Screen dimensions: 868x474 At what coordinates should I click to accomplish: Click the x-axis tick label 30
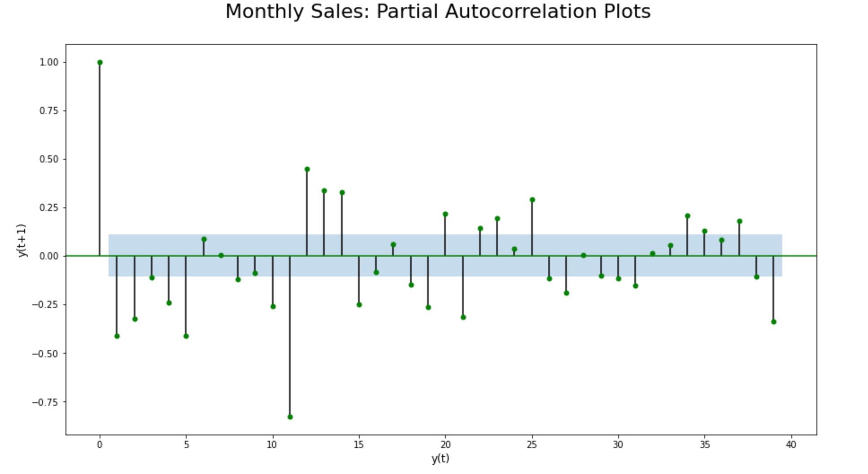click(618, 445)
